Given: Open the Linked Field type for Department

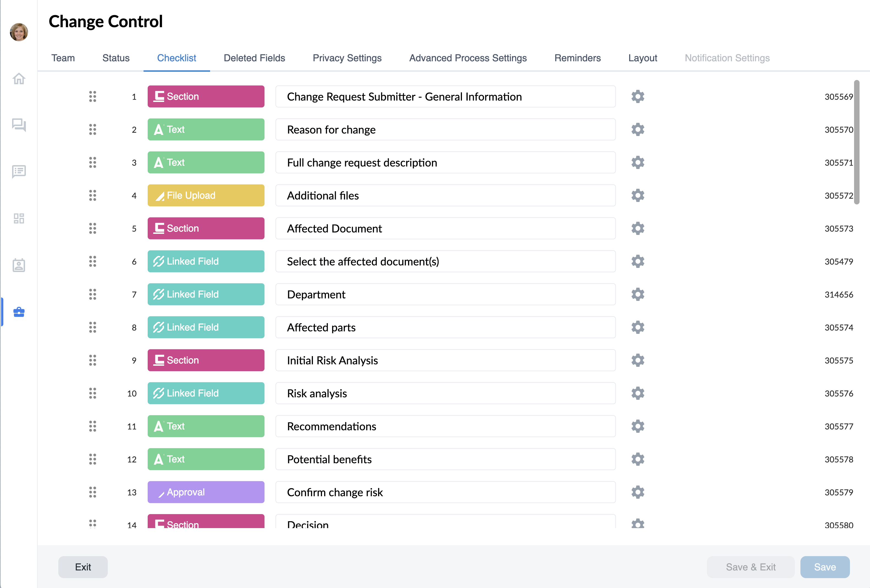Looking at the screenshot, I should pos(206,294).
